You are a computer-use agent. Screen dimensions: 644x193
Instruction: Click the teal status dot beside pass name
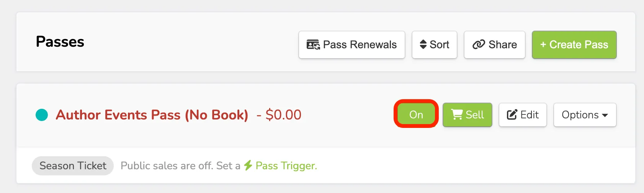pyautogui.click(x=42, y=115)
